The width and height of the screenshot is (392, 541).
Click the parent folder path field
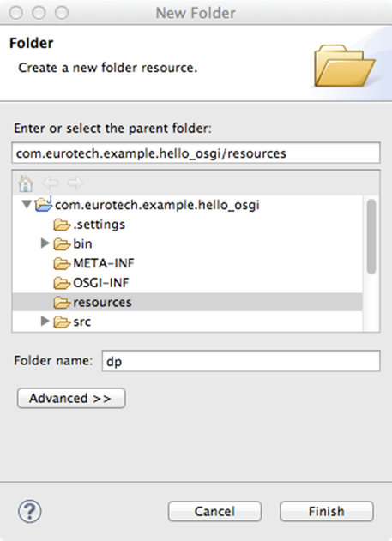[x=196, y=153]
